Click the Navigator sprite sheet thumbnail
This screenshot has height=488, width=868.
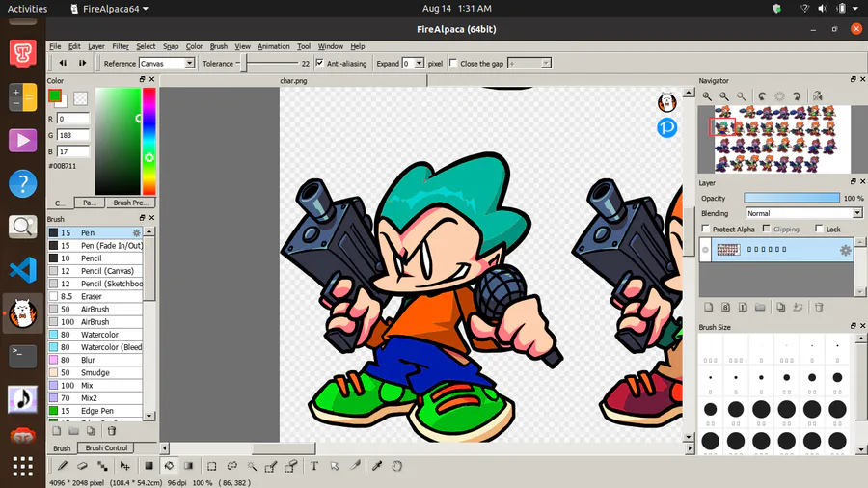781,139
